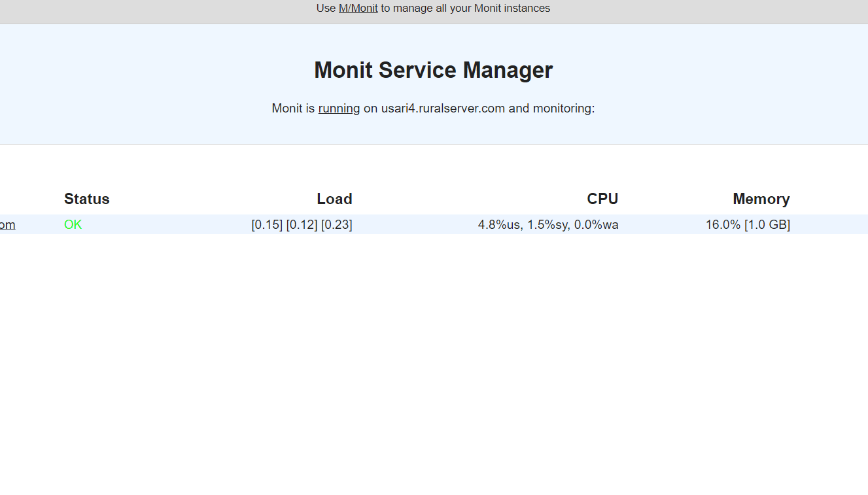Click the 16.0% memory usage value
This screenshot has height=495, width=868.
(723, 225)
